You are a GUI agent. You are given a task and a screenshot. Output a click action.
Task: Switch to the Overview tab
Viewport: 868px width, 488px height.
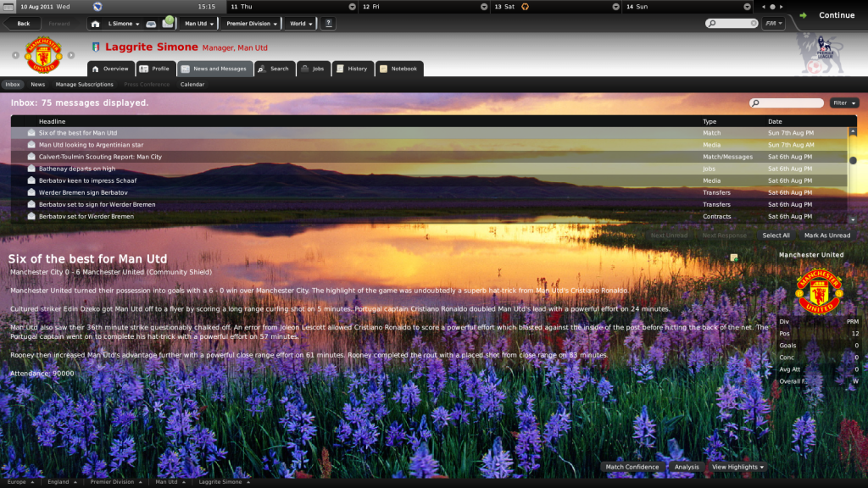(x=111, y=69)
